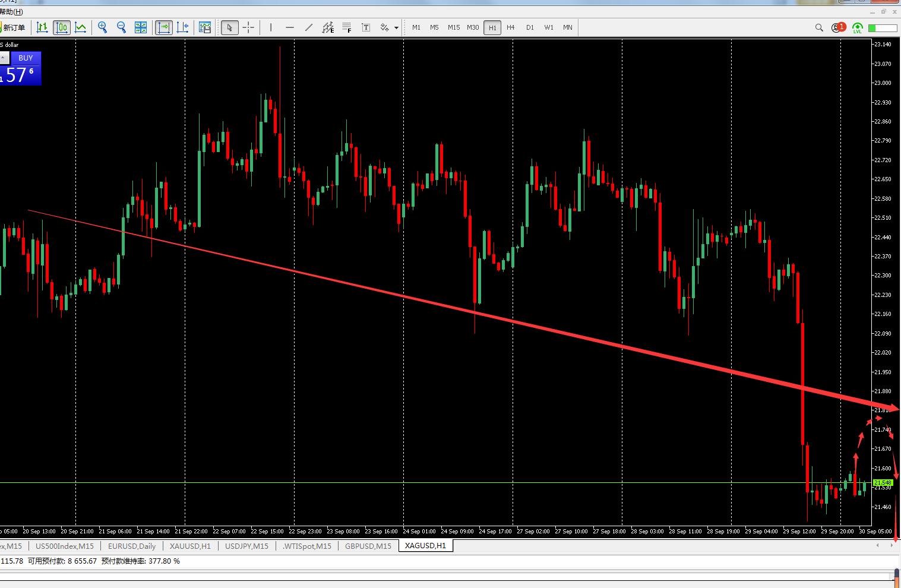Minimize the inner chart window
Viewport: 901px width, 588px height.
[872, 11]
